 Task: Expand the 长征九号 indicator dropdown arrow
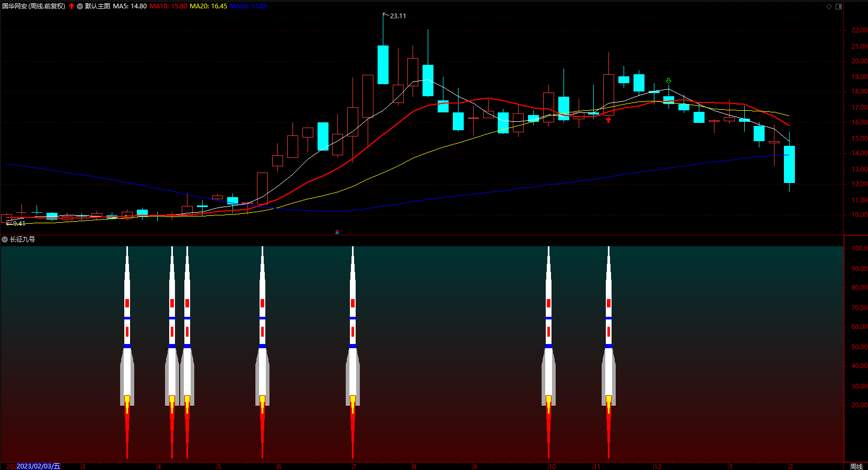(x=5, y=239)
